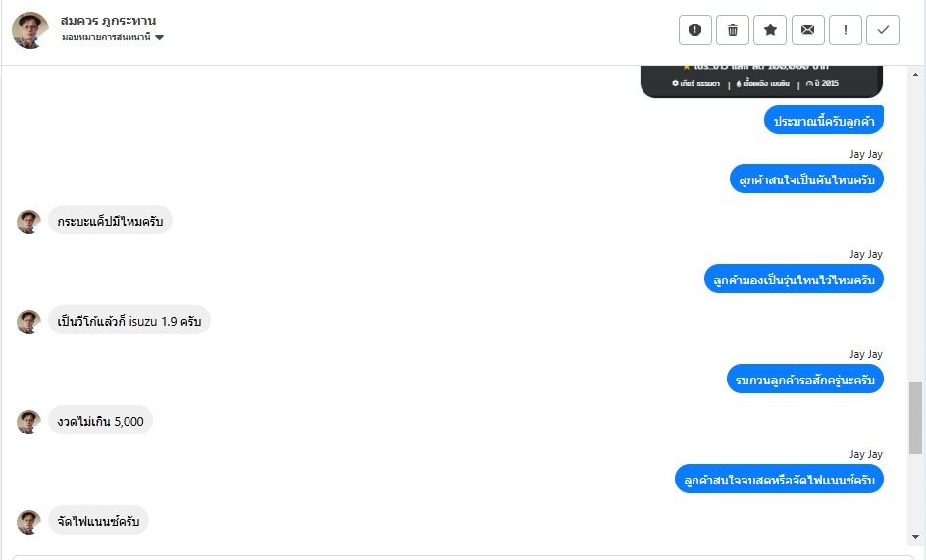
Task: Click the exclamation mark priority icon
Action: point(846,30)
